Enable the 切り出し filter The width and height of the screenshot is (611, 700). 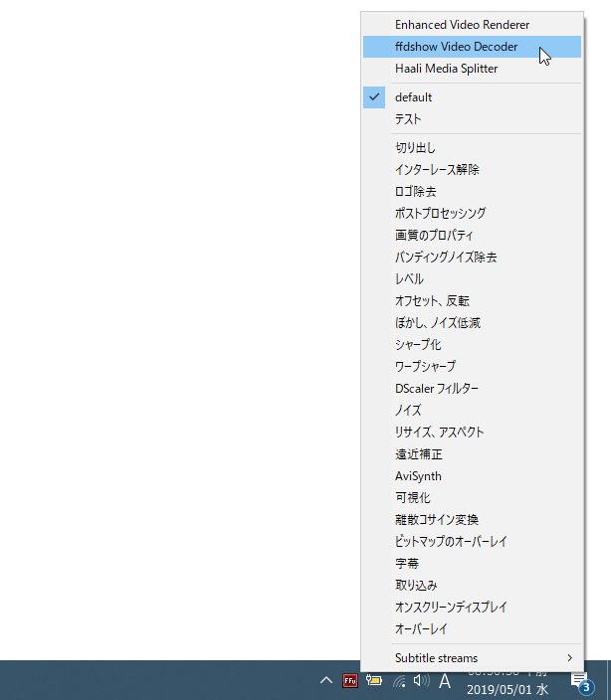[x=472, y=148]
